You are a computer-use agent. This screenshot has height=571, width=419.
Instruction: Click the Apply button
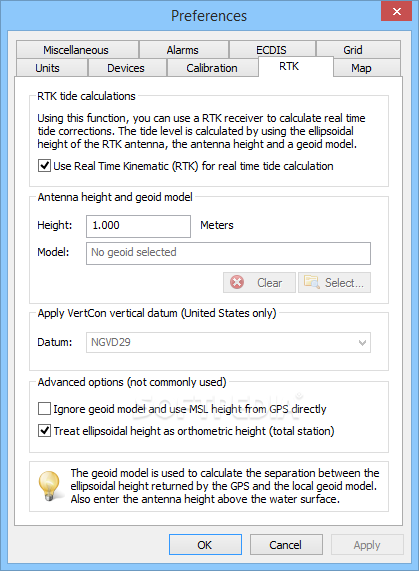click(367, 545)
